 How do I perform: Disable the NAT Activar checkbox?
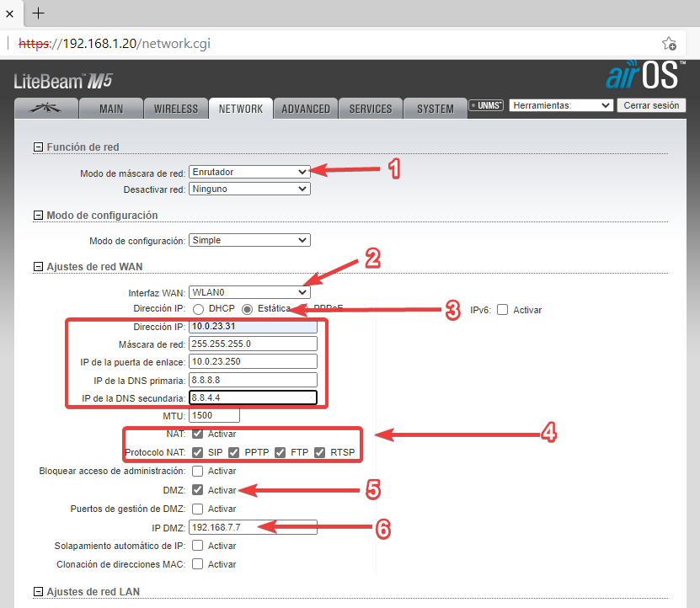pos(197,435)
